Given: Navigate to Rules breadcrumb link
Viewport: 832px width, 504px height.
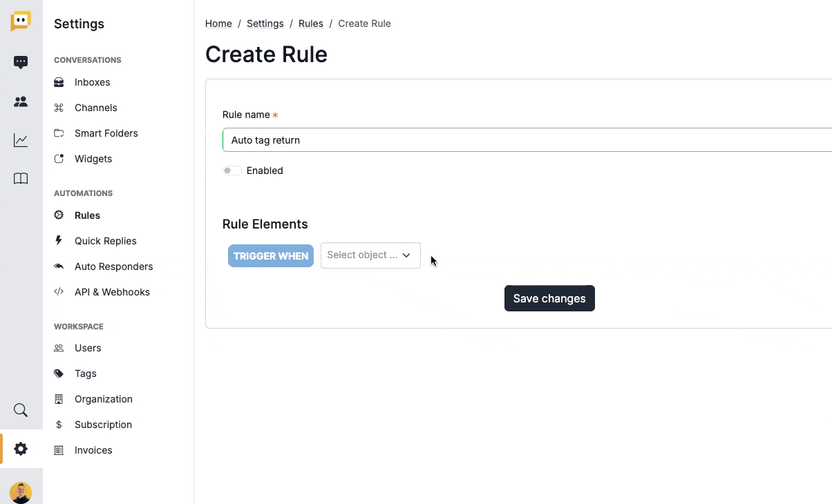Looking at the screenshot, I should point(311,23).
